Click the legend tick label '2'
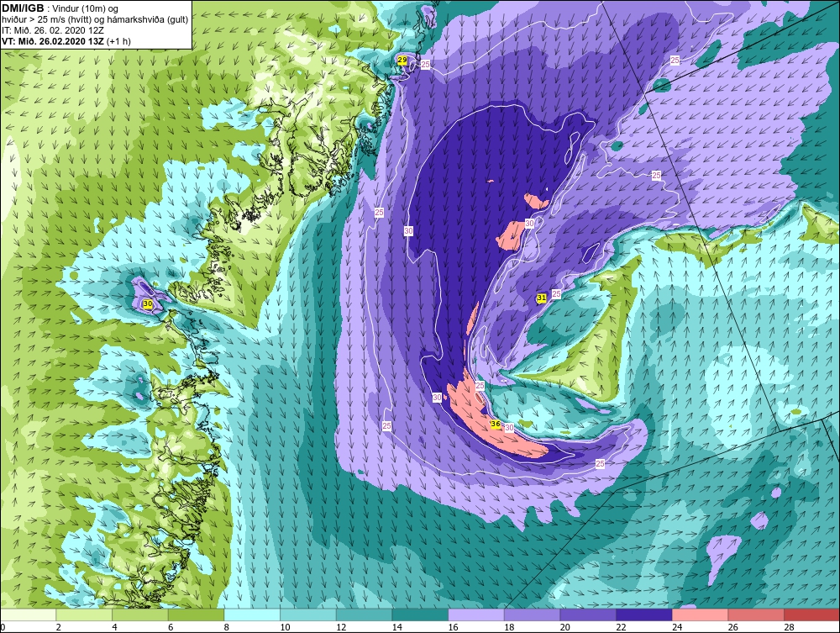The width and height of the screenshot is (840, 633). click(x=59, y=627)
